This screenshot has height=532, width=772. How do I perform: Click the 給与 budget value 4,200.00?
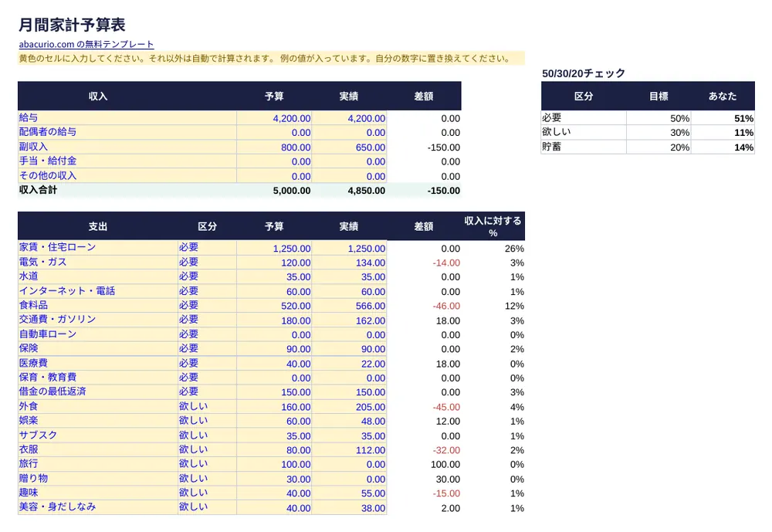tap(274, 118)
